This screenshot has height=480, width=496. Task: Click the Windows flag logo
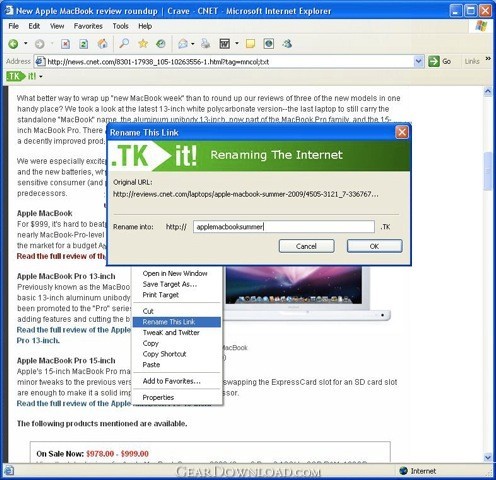[x=481, y=26]
